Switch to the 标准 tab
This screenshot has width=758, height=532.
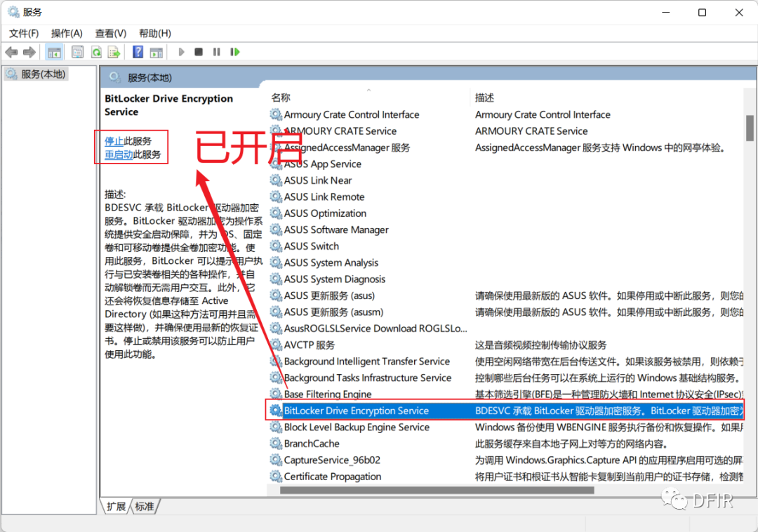(145, 506)
